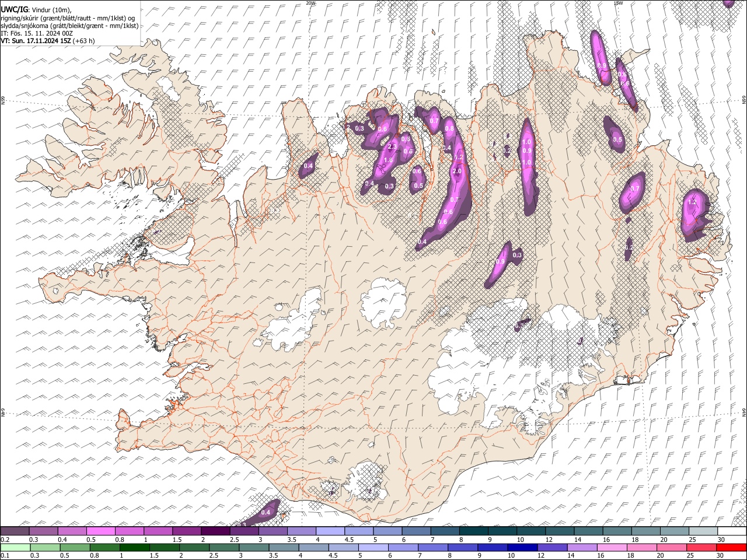Select the bright pink 0.5–0.8 swatch in the upper legend
Image resolution: width=747 pixels, height=560 pixels.
tap(100, 531)
